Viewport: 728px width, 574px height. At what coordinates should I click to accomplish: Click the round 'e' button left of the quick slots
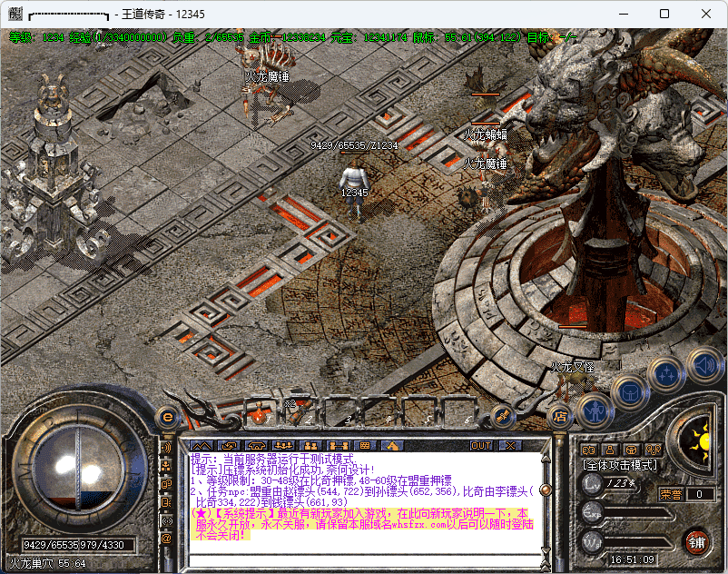(x=167, y=417)
